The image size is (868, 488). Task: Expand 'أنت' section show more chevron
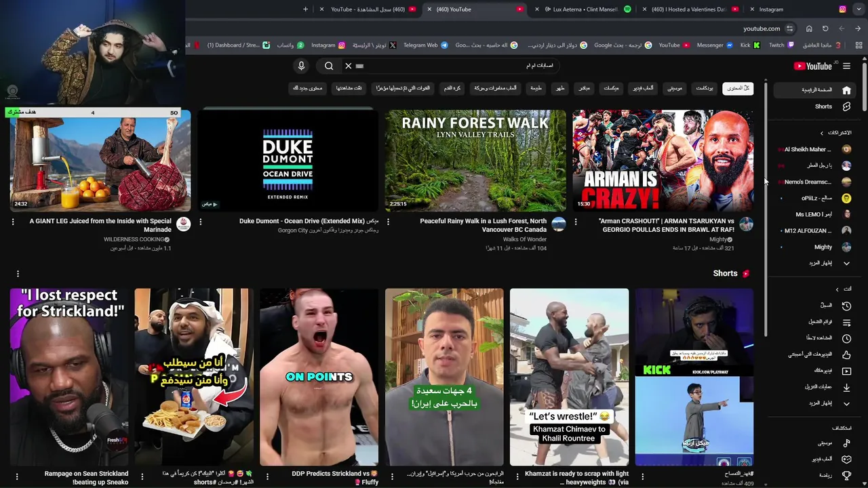(846, 403)
